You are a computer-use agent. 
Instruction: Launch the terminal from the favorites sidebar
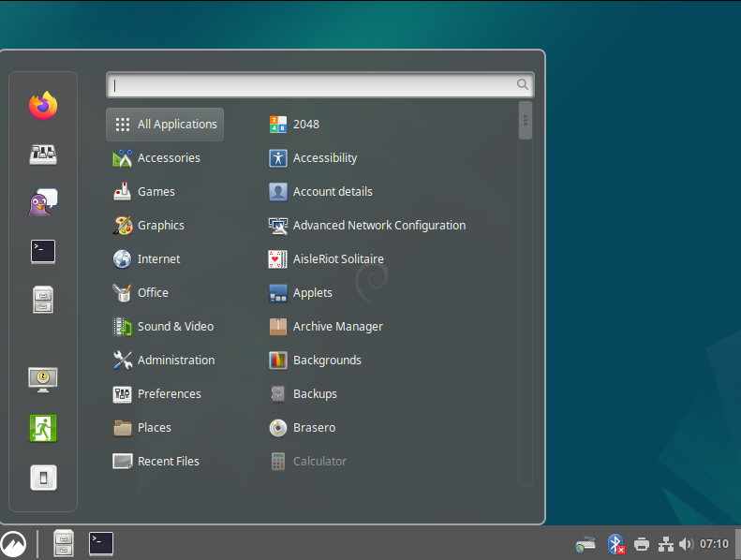[43, 251]
